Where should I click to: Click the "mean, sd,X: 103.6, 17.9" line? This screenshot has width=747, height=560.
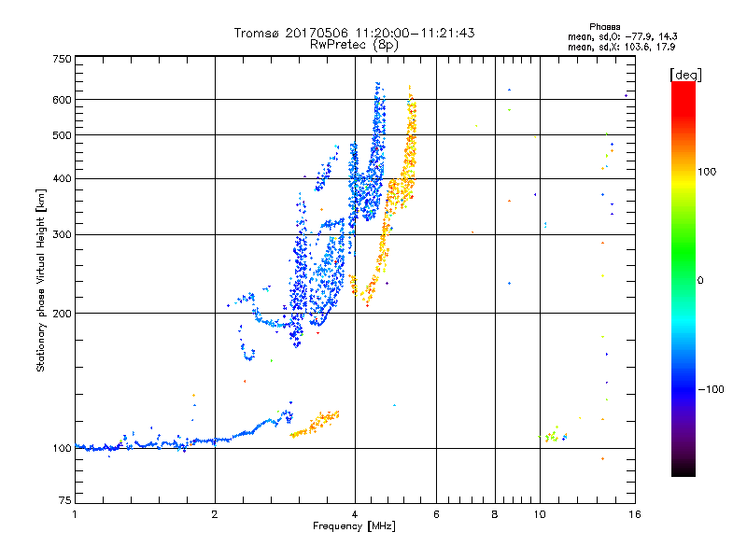tap(621, 47)
